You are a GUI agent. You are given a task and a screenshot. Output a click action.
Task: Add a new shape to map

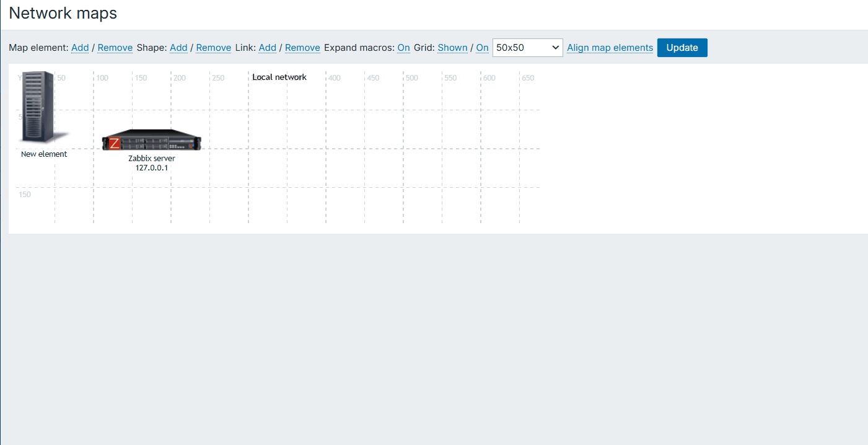178,48
